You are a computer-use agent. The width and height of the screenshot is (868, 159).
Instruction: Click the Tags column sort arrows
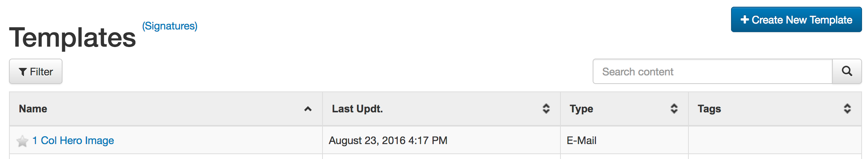pos(847,109)
